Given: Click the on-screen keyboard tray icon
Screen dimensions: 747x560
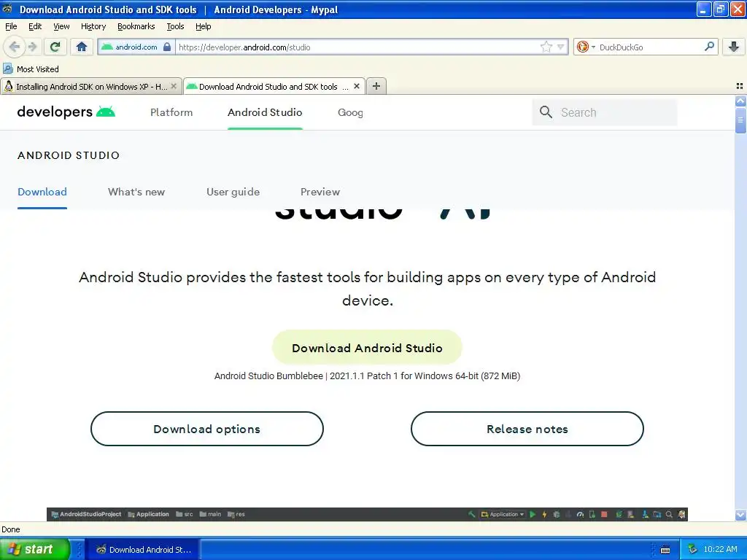Looking at the screenshot, I should 665,550.
